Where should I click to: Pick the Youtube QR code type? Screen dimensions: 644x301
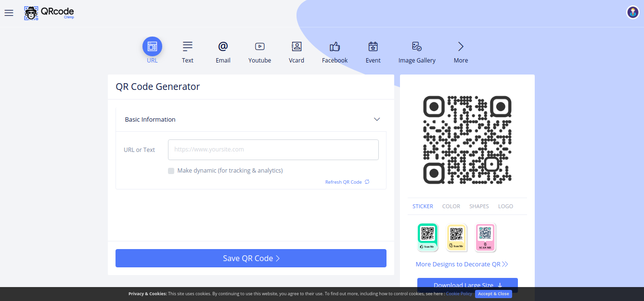coord(259,47)
